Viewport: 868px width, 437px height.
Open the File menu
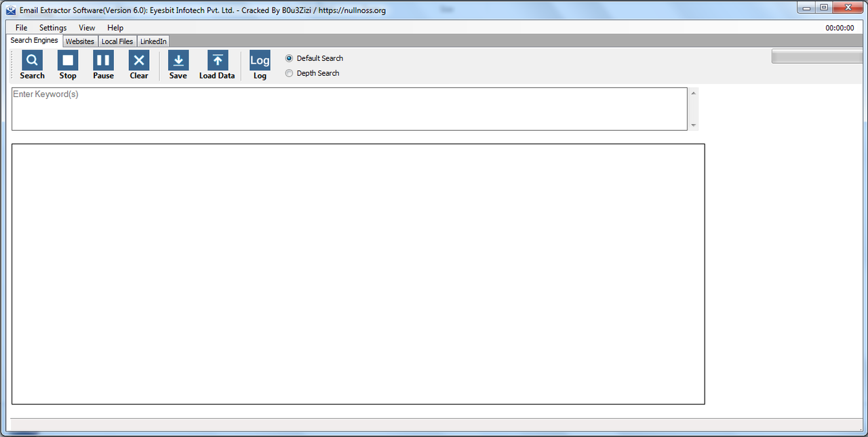coord(21,28)
